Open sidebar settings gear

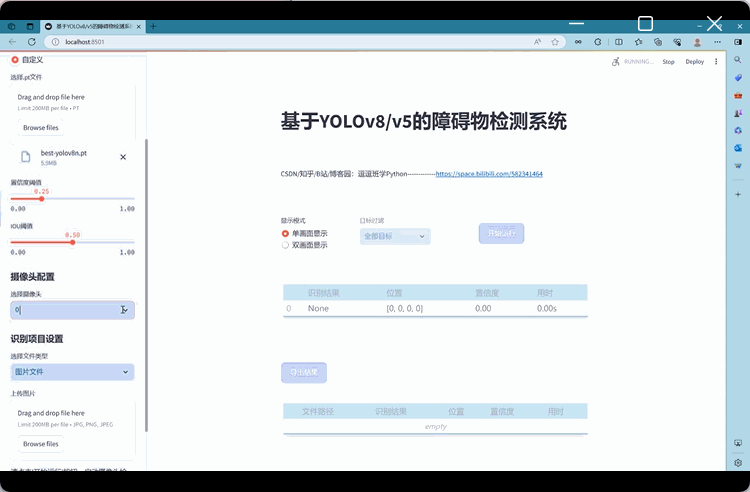coord(738,462)
